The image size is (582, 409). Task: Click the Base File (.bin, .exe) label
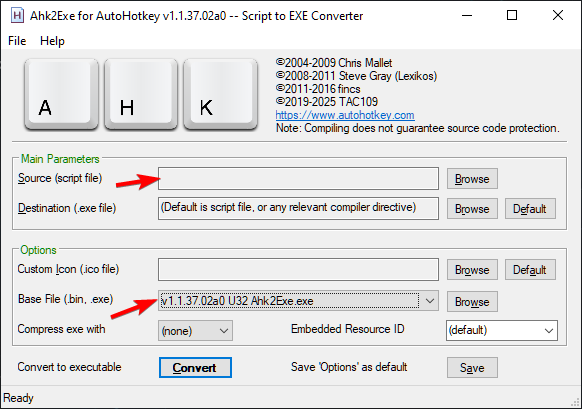pyautogui.click(x=65, y=299)
